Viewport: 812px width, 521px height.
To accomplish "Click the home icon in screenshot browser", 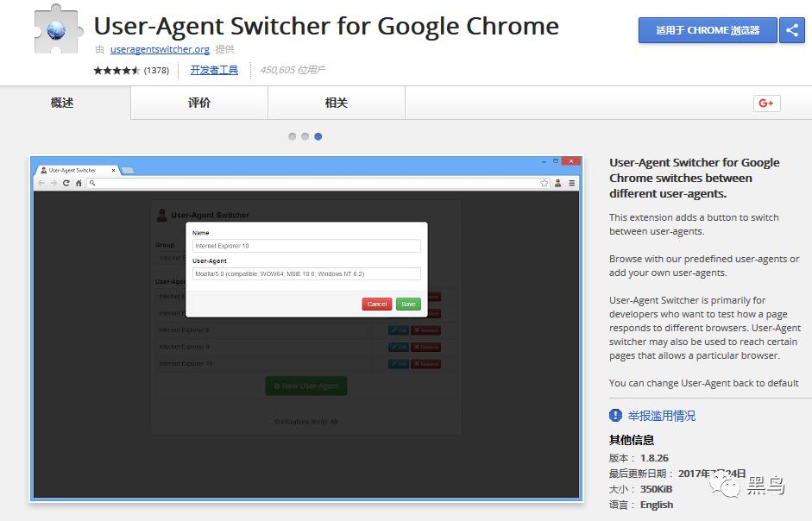I will tap(79, 183).
